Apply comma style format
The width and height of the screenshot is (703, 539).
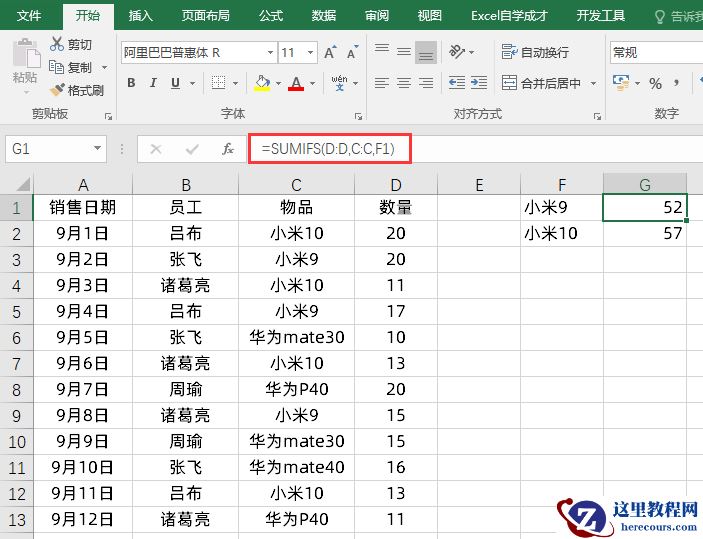(676, 83)
